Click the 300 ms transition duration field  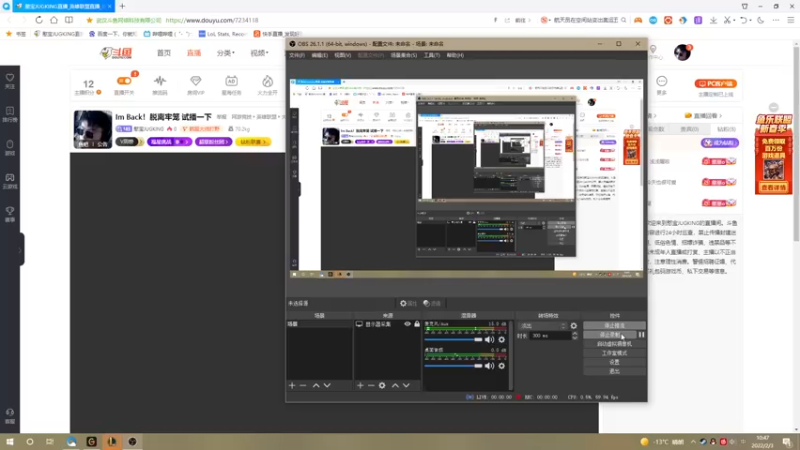coord(551,336)
